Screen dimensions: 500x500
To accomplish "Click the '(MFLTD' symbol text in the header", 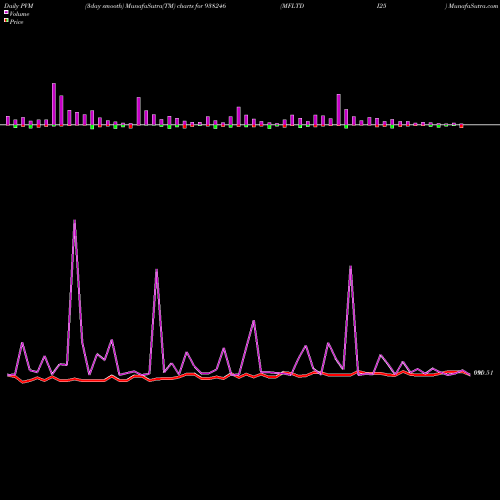I will click(292, 6).
